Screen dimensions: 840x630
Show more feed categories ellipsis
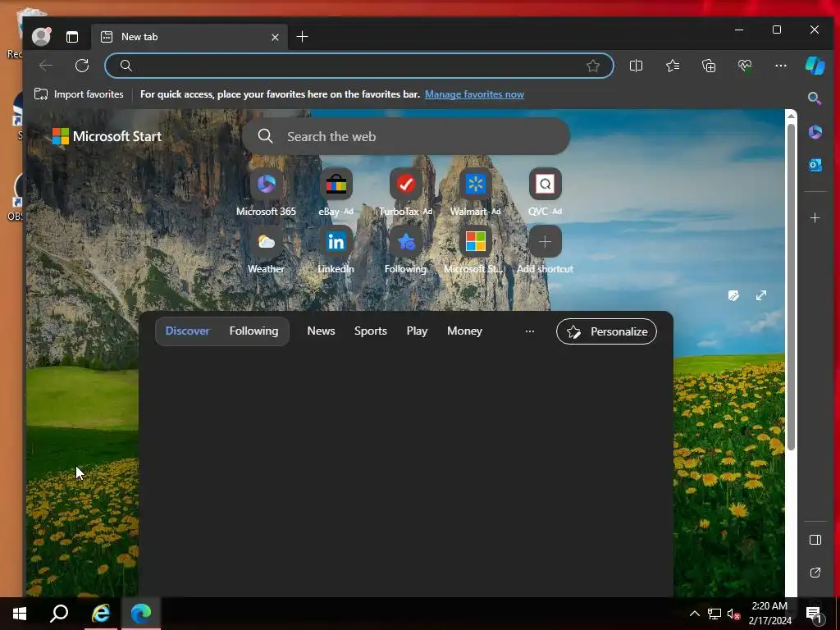[x=530, y=331]
